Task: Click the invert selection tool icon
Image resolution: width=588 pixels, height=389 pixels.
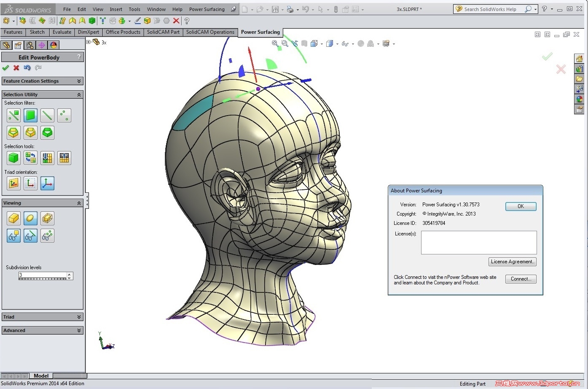Action: [30, 158]
